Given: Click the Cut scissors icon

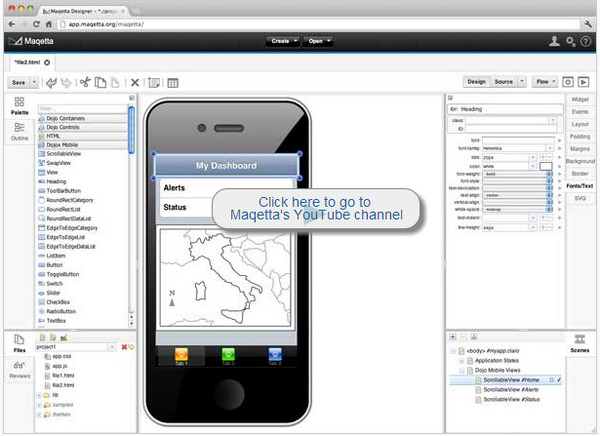Looking at the screenshot, I should coord(85,82).
